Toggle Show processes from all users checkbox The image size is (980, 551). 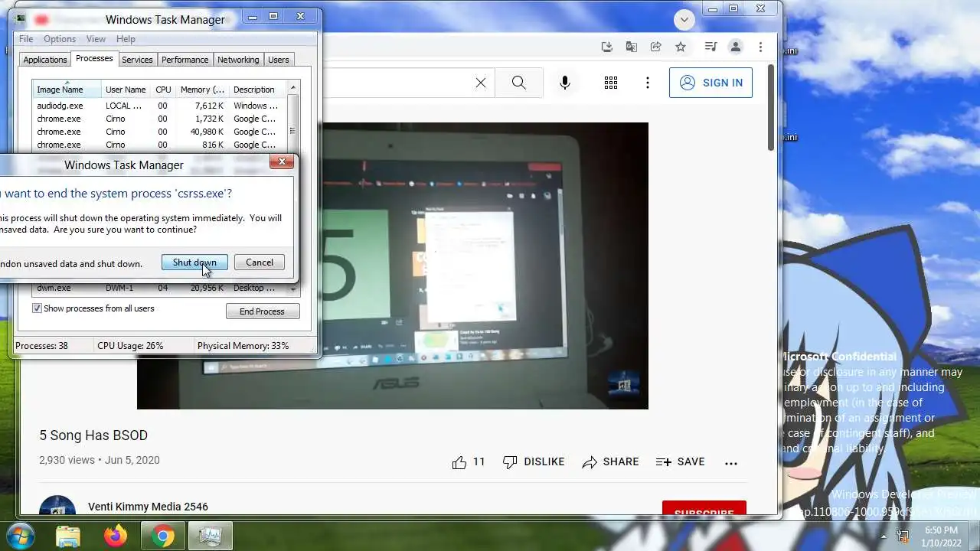click(x=37, y=308)
